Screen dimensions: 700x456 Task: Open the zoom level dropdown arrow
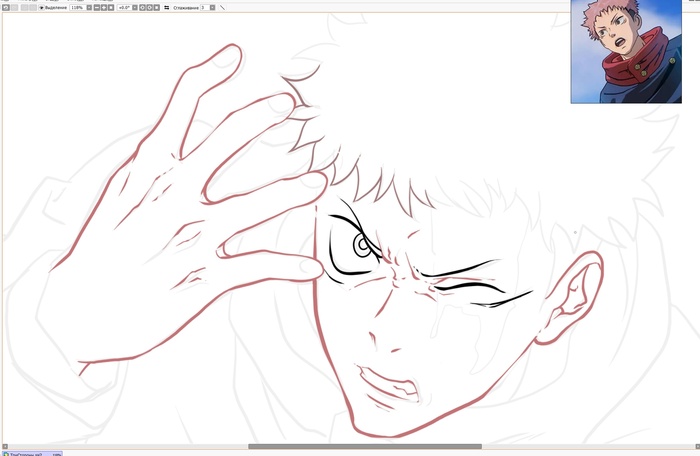(89, 7)
